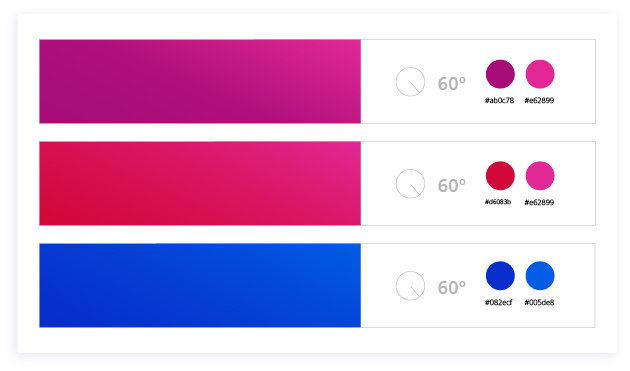Click the #ab0c78 hex code label

(x=499, y=100)
